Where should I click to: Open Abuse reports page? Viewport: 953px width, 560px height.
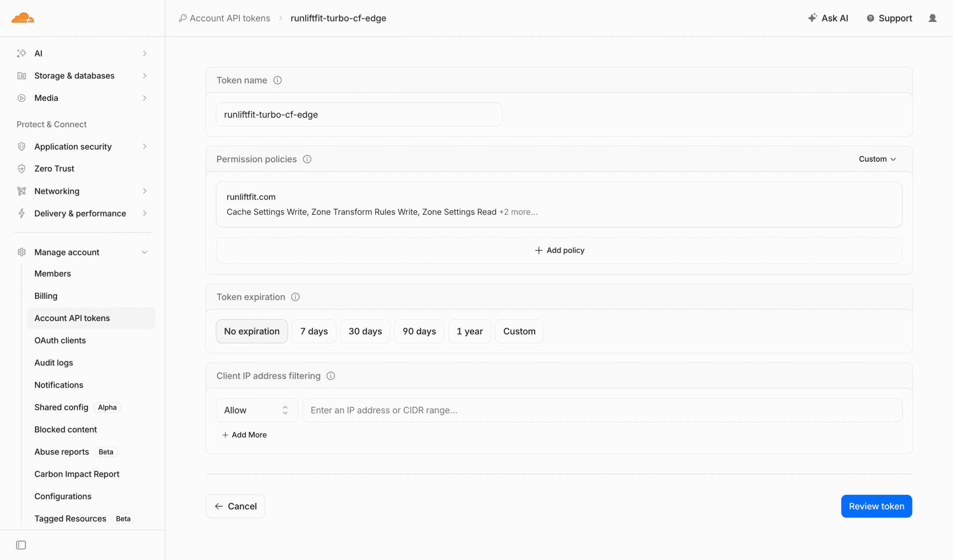[62, 452]
